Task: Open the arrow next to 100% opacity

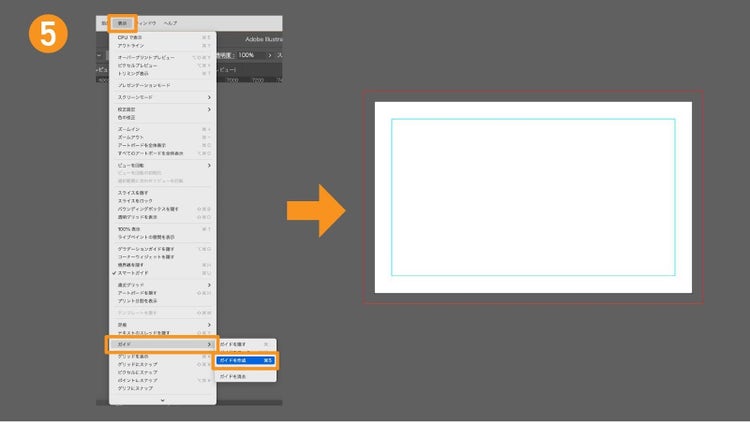Action: (x=270, y=56)
